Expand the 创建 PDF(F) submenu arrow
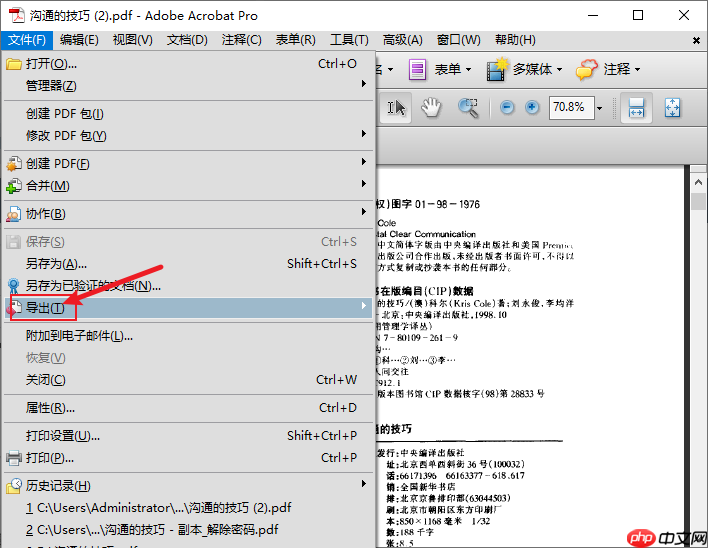 (364, 162)
